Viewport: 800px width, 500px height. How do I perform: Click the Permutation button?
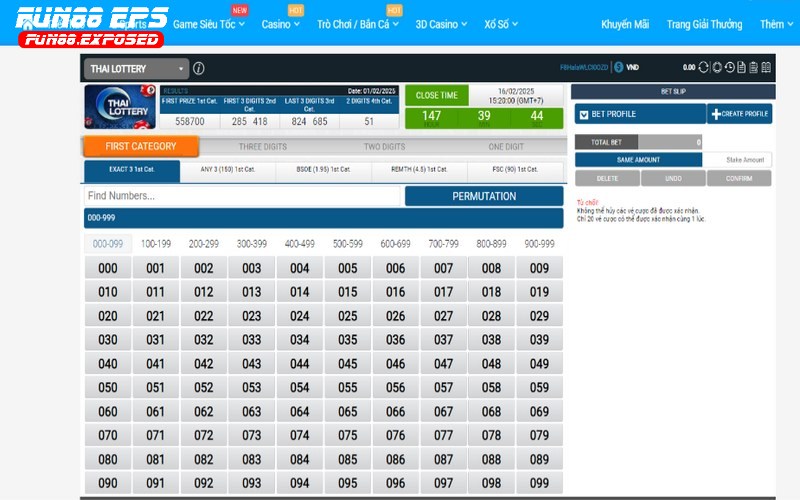tap(484, 196)
